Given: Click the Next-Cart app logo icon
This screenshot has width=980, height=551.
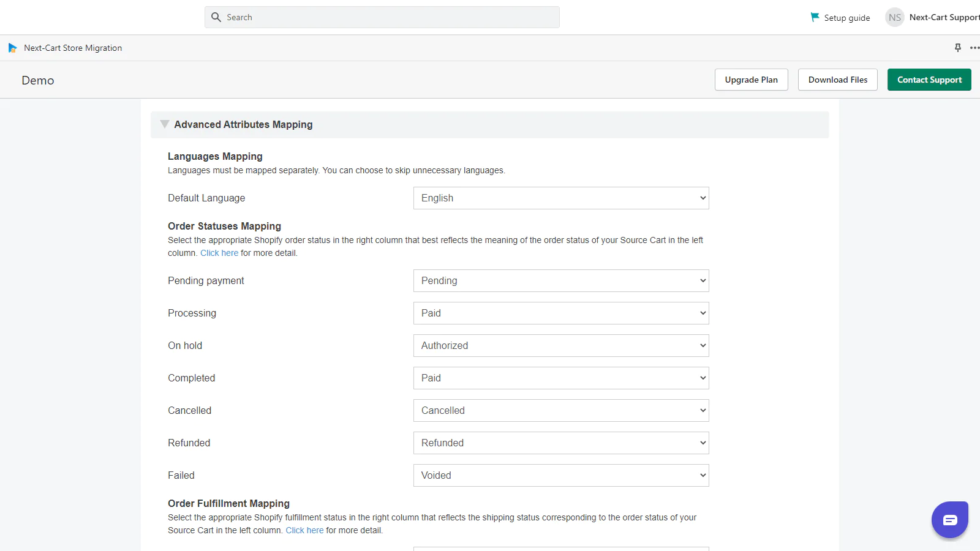Looking at the screenshot, I should point(12,48).
